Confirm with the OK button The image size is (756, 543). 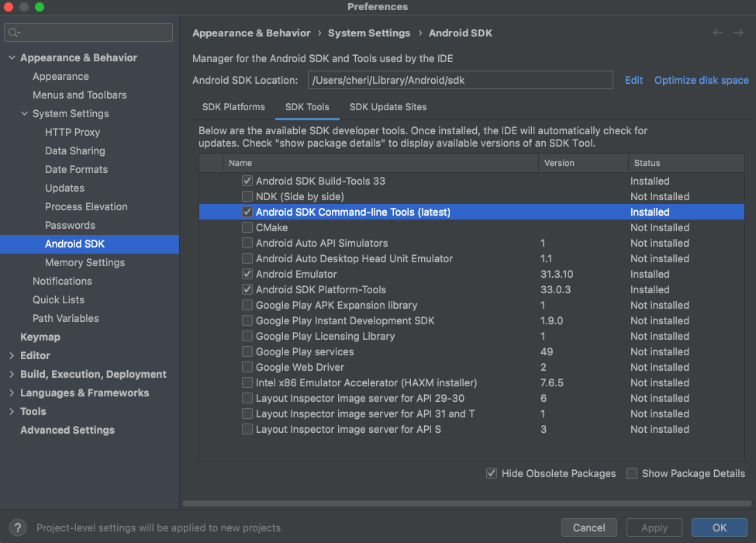click(x=719, y=527)
